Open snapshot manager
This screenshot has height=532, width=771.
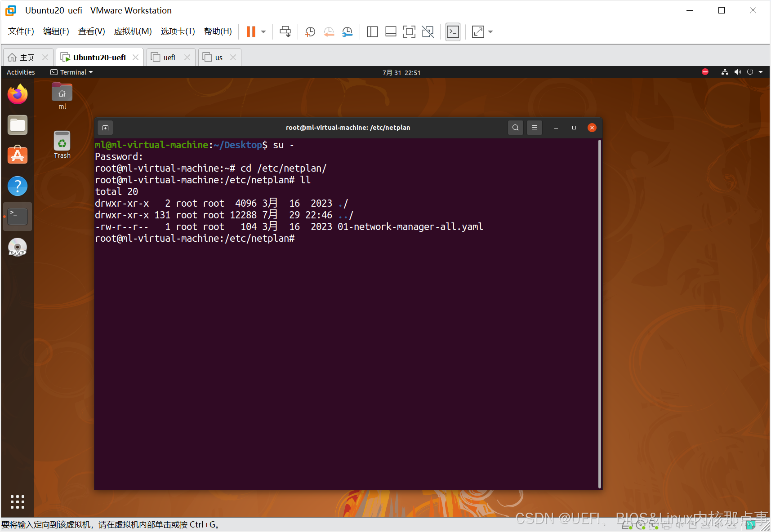point(347,31)
